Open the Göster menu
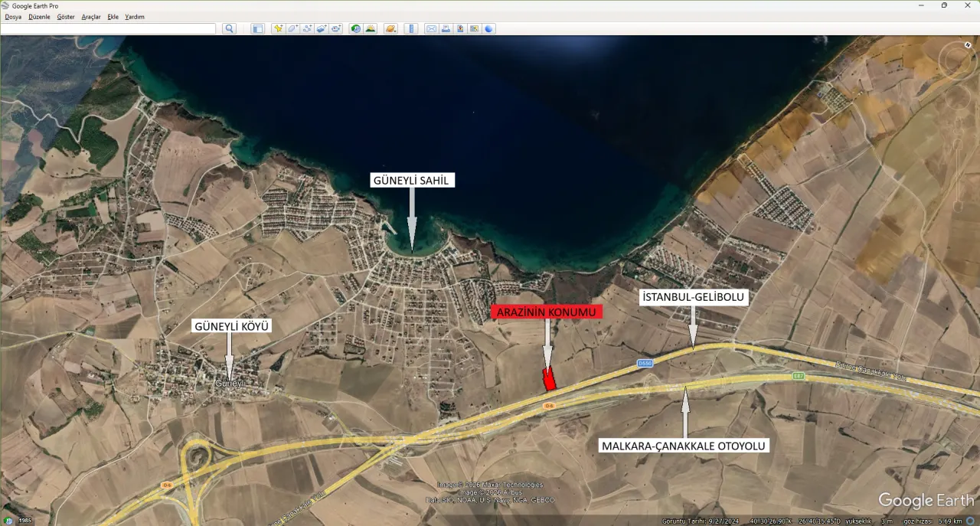980x526 pixels. (x=66, y=16)
